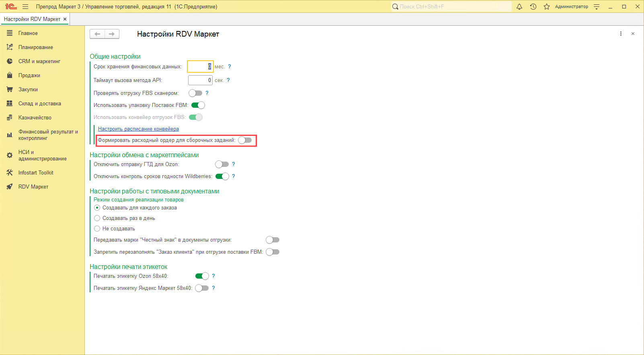Open the CRM и маркетинг section

tap(42, 61)
